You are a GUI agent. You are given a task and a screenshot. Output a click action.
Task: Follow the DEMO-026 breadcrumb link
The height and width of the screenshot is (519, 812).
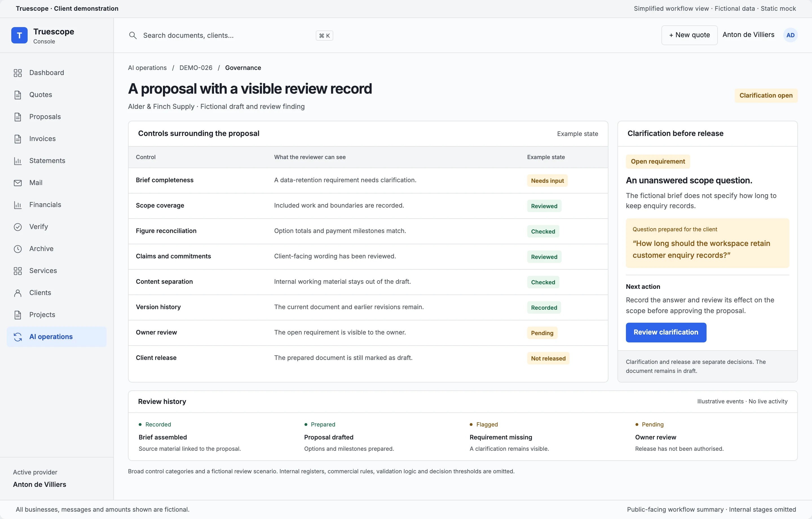(x=196, y=68)
